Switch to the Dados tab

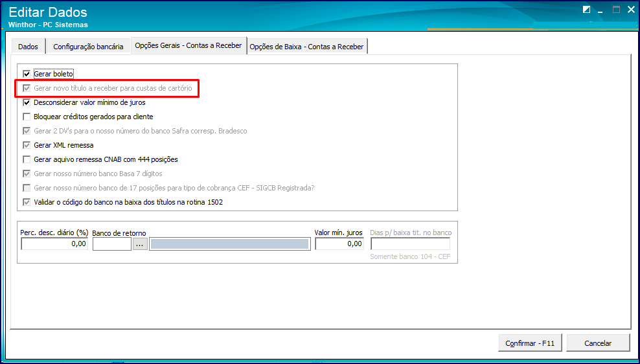coord(28,47)
